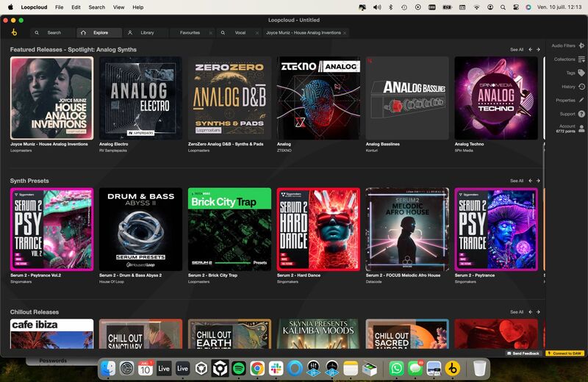Click the 'House Of Loop' label text

(x=112, y=281)
